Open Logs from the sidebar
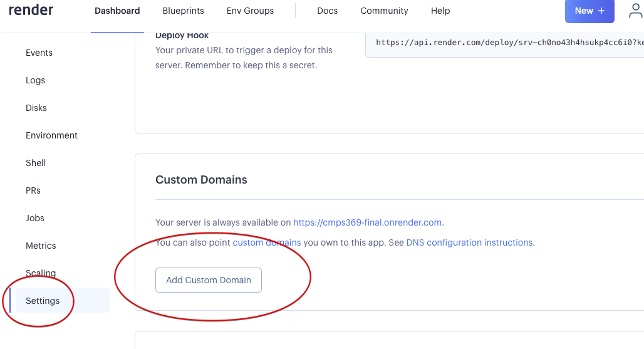Image resolution: width=644 pixels, height=349 pixels. [x=35, y=80]
